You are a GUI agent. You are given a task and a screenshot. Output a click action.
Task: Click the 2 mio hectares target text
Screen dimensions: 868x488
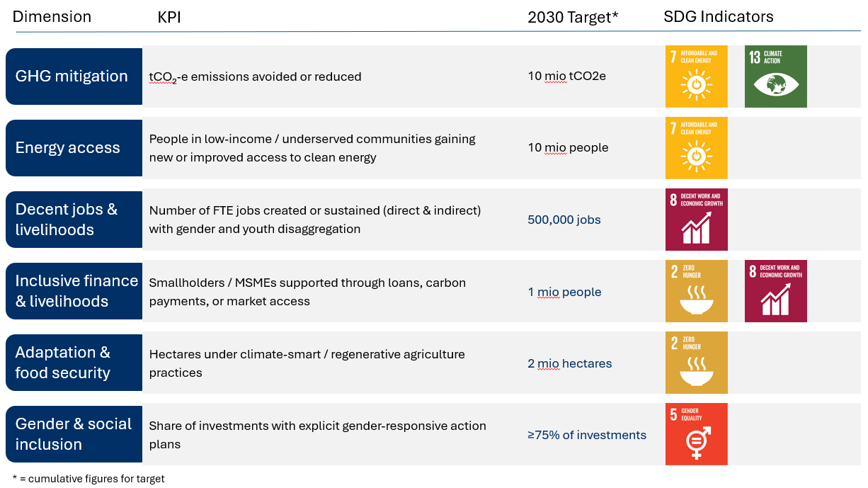coord(569,363)
